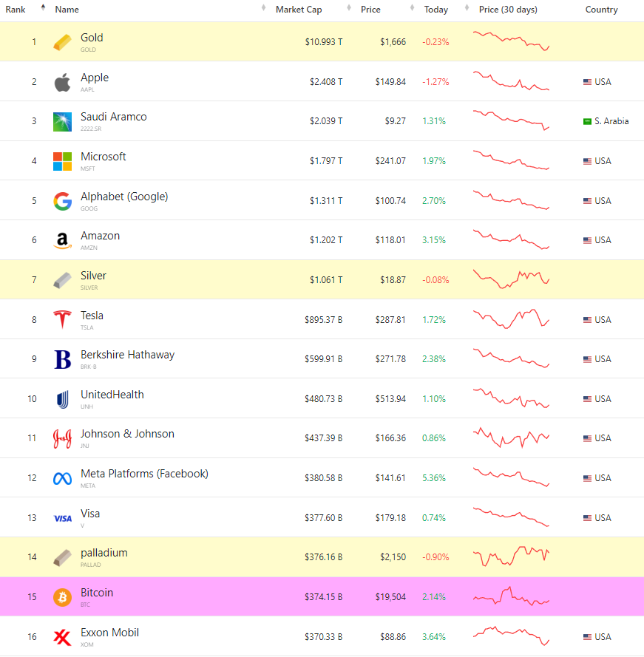This screenshot has height=657, width=644.
Task: Open the Amazon company link
Action: pyautogui.click(x=101, y=236)
